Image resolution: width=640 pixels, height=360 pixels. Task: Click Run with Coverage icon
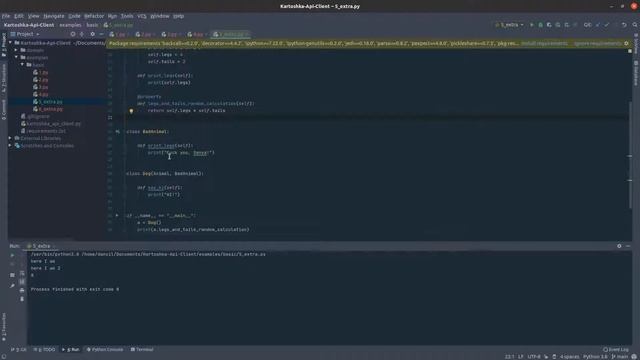549,25
